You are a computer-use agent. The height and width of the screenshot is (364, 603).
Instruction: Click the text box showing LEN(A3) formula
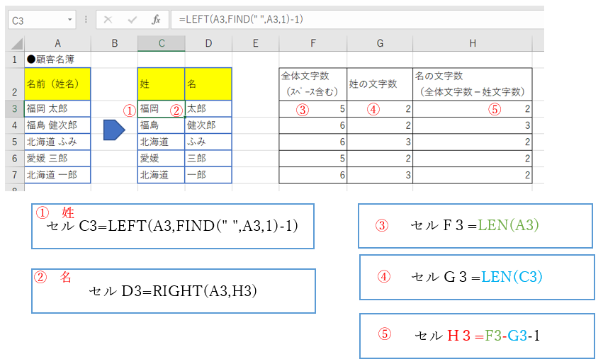(x=475, y=226)
